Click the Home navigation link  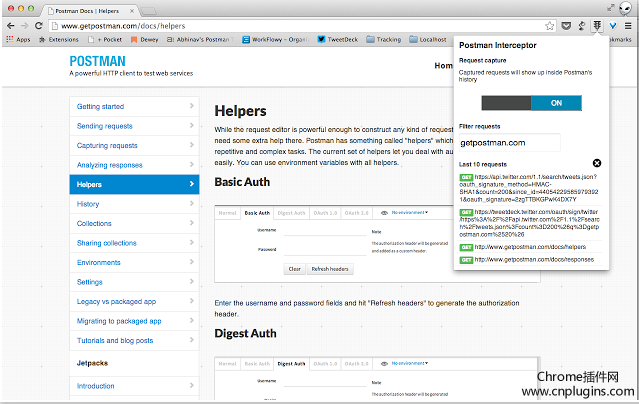444,65
